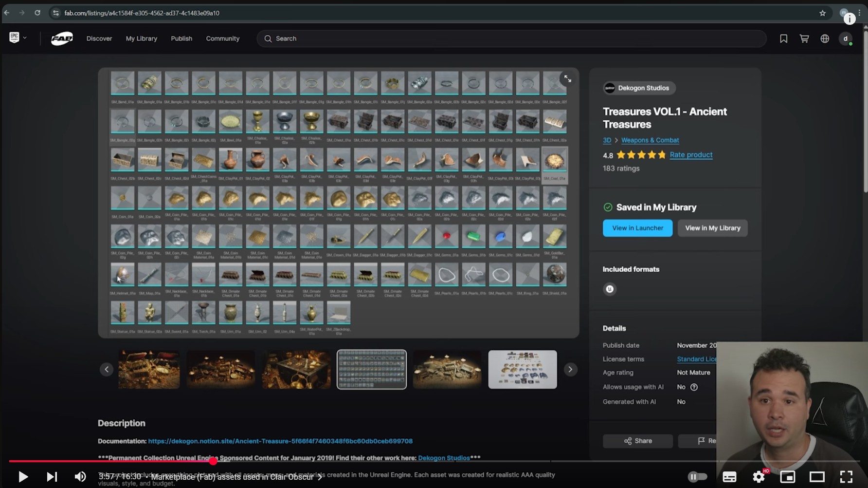This screenshot has height=488, width=868.
Task: Click the View in My Library button
Action: [x=713, y=228]
